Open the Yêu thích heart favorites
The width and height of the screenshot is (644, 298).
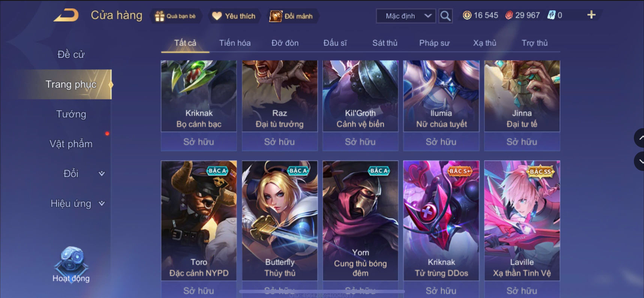point(217,16)
